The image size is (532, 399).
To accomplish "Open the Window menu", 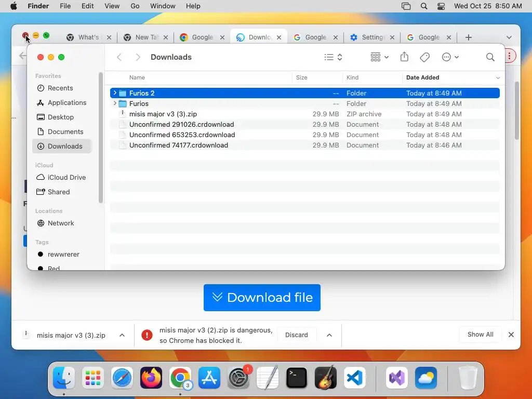I will coord(163,6).
